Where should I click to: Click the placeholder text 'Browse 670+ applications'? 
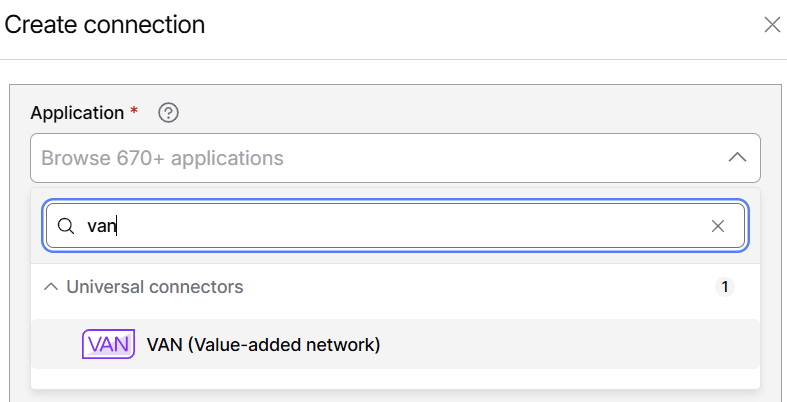pos(162,158)
